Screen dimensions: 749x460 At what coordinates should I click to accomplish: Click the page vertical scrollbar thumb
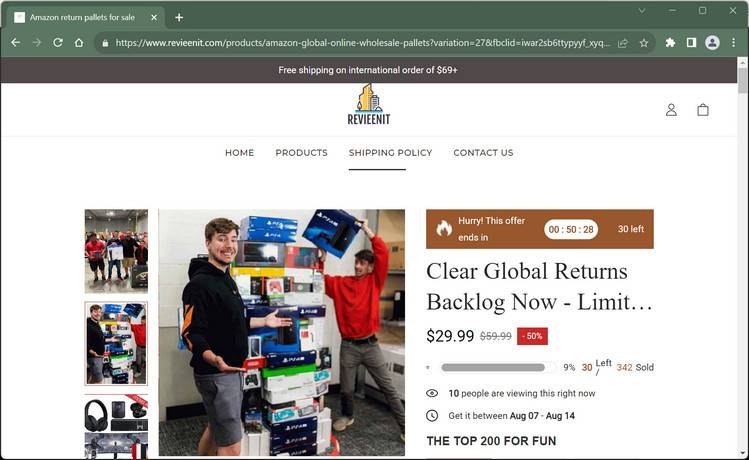742,81
